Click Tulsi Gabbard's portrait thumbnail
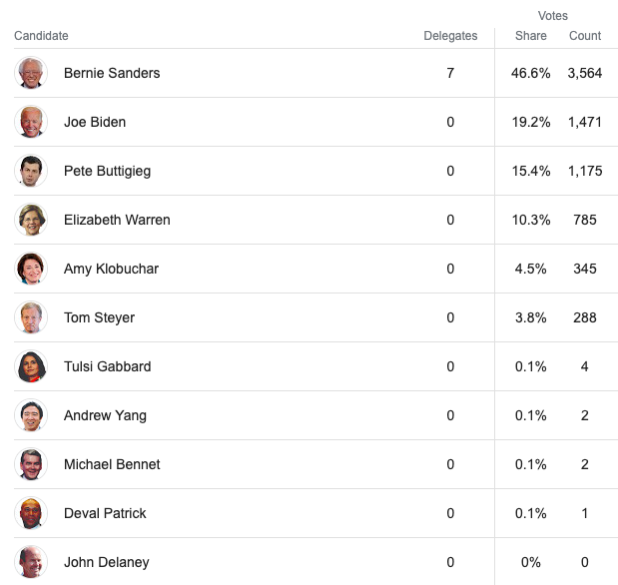 tap(31, 367)
